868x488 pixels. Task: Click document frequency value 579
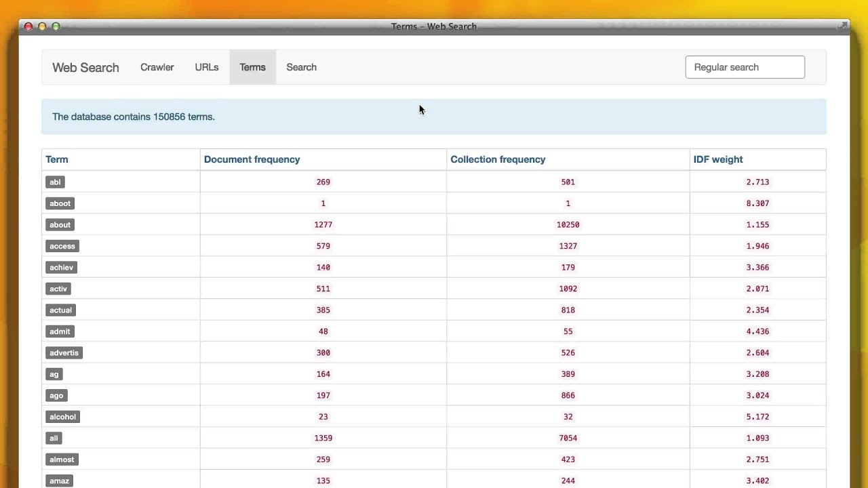(323, 246)
